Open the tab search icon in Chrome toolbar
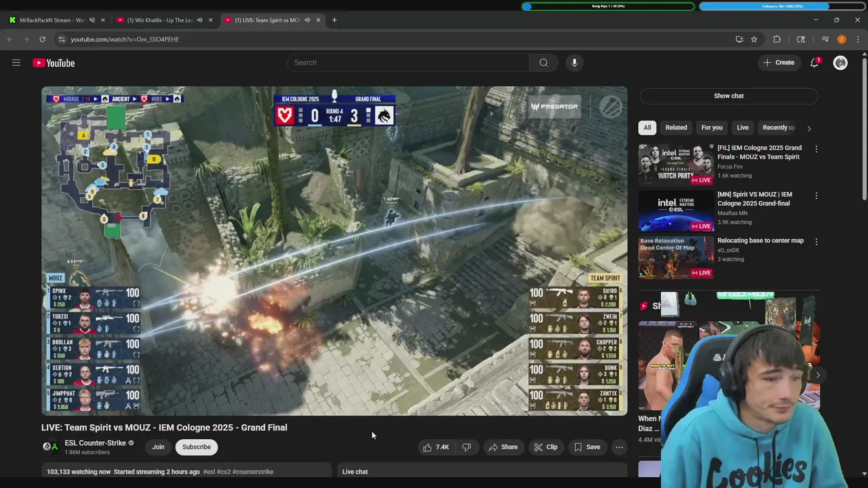868x488 pixels. point(801,39)
